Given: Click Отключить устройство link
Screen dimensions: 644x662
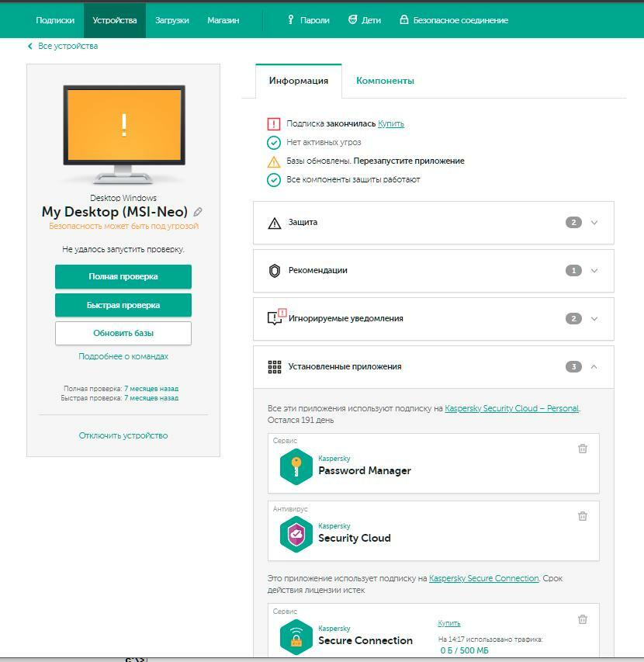Looking at the screenshot, I should [x=123, y=435].
